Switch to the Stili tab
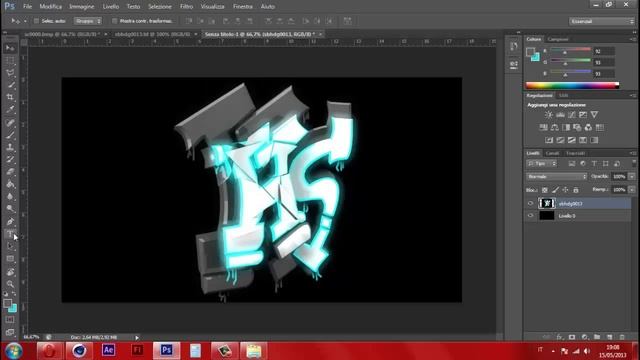This screenshot has height=360, width=640. click(x=563, y=96)
